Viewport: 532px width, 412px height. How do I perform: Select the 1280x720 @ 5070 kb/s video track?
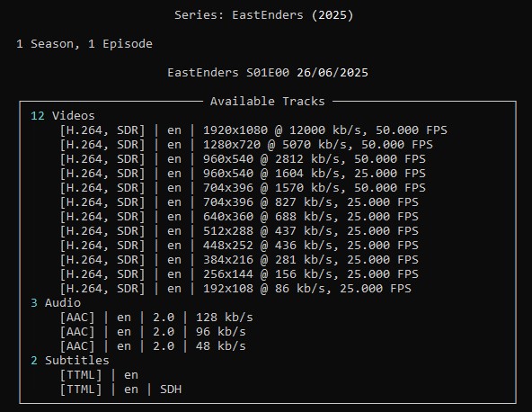coord(246,145)
